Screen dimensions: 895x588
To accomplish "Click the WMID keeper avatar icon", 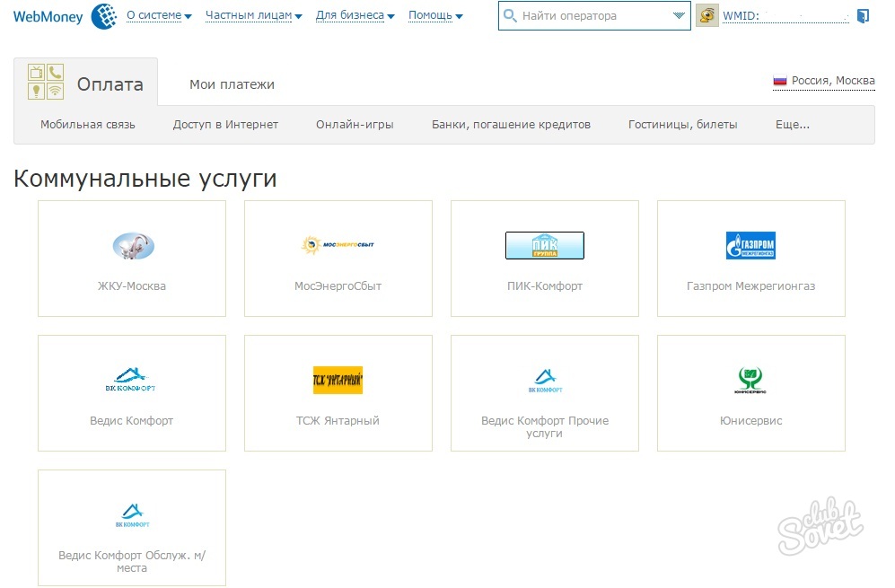I will click(x=707, y=16).
